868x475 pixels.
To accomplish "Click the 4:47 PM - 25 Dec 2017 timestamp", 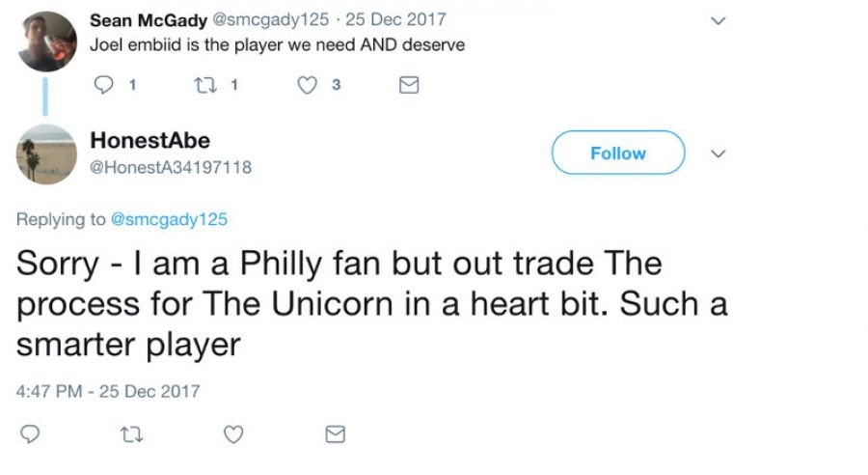I will (108, 391).
